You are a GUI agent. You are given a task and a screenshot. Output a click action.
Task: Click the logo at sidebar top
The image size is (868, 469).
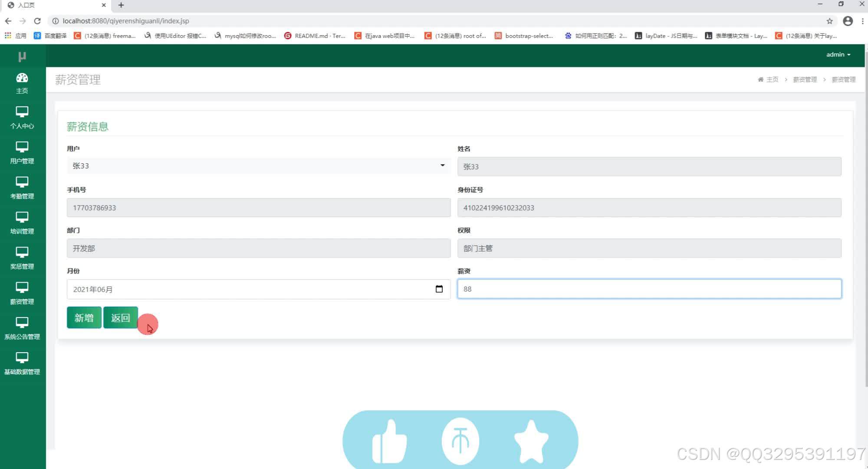tap(22, 56)
